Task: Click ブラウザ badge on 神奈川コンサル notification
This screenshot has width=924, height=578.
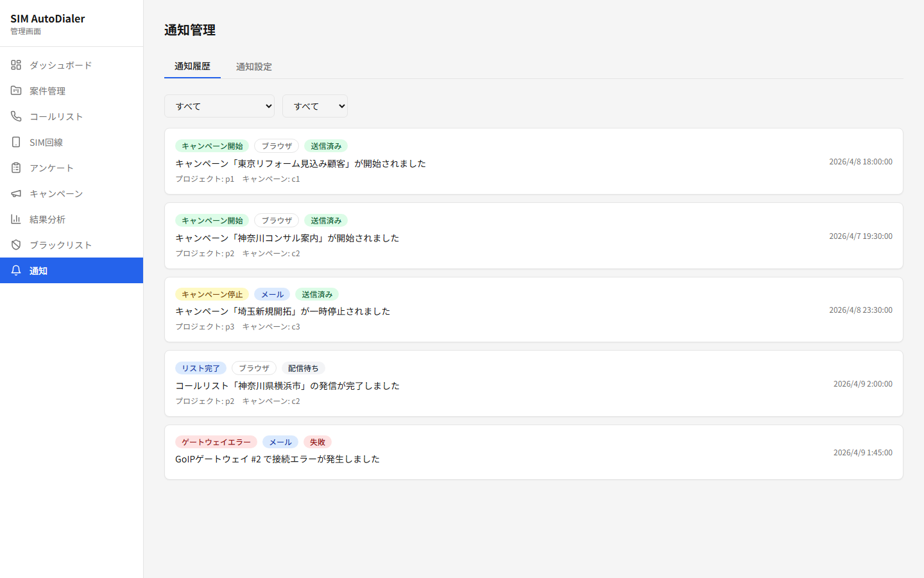Action: pos(277,220)
